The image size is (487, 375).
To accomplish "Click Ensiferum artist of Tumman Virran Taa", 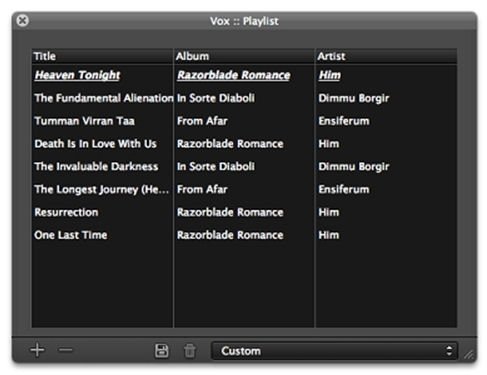I will (344, 121).
